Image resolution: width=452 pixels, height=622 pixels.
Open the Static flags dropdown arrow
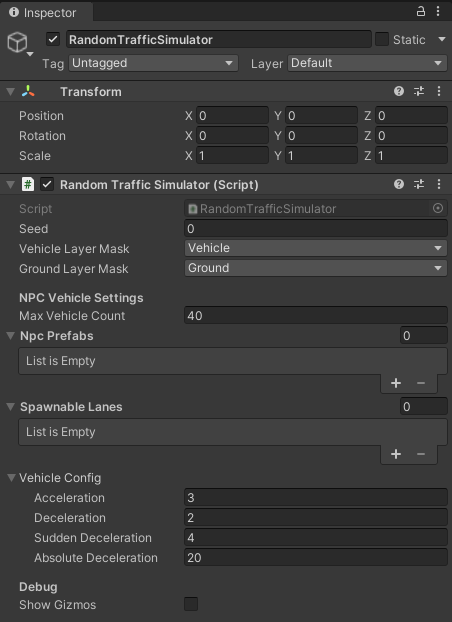click(x=442, y=39)
